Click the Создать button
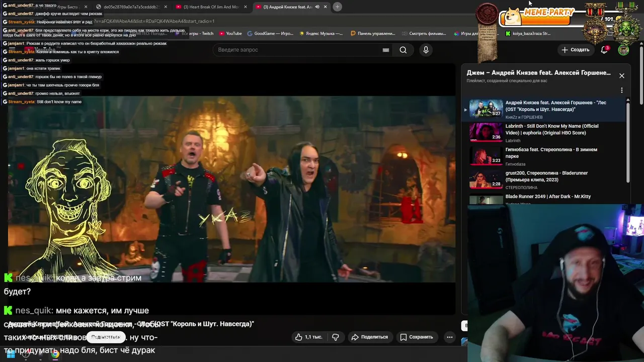Viewport: 644px width, 362px height. (575, 50)
